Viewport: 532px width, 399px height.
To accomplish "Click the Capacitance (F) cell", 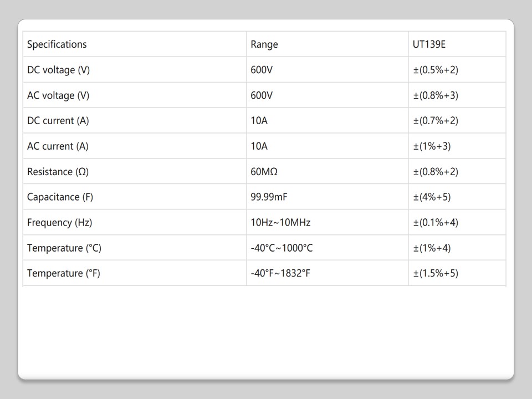I will coord(60,197).
